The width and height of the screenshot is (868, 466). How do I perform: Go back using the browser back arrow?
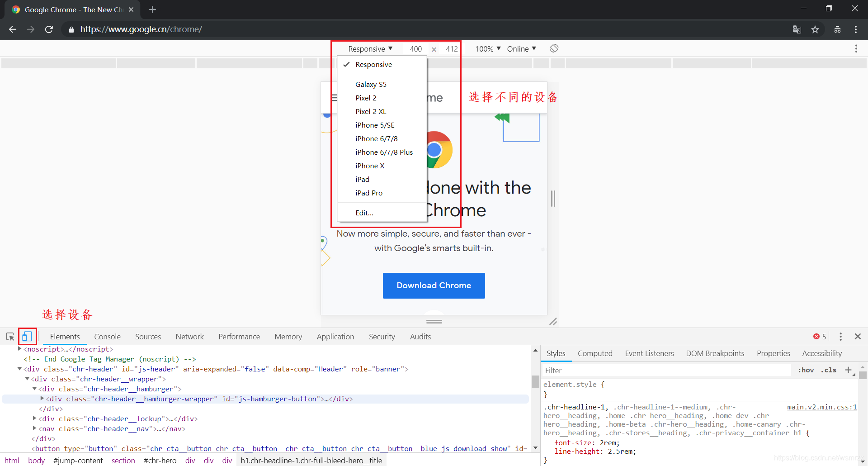click(x=13, y=29)
